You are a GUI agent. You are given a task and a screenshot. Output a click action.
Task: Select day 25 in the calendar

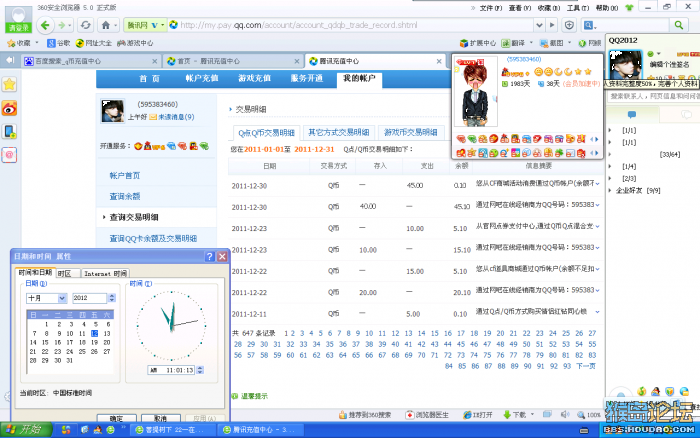tap(82, 351)
